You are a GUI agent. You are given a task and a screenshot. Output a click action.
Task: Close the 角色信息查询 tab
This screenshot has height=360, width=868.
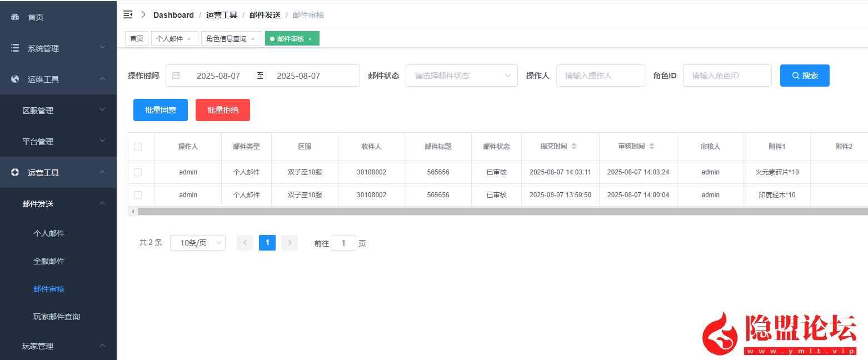[x=253, y=39]
